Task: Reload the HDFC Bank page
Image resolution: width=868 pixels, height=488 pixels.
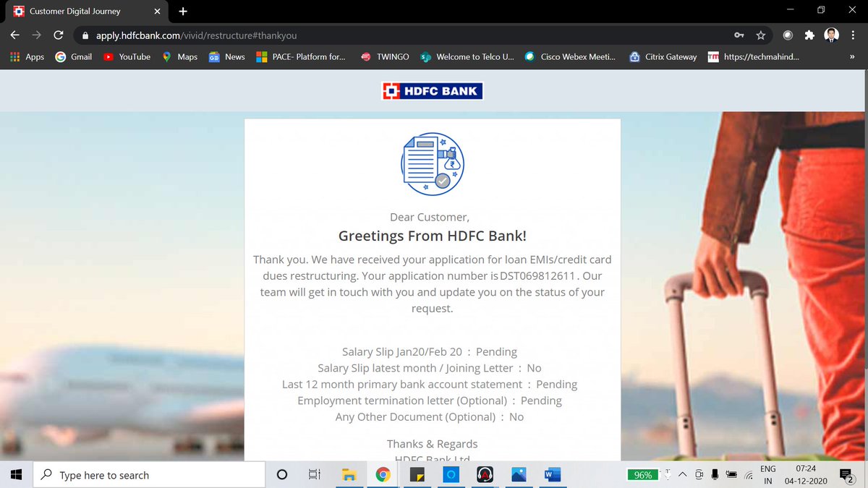Action: (x=59, y=35)
